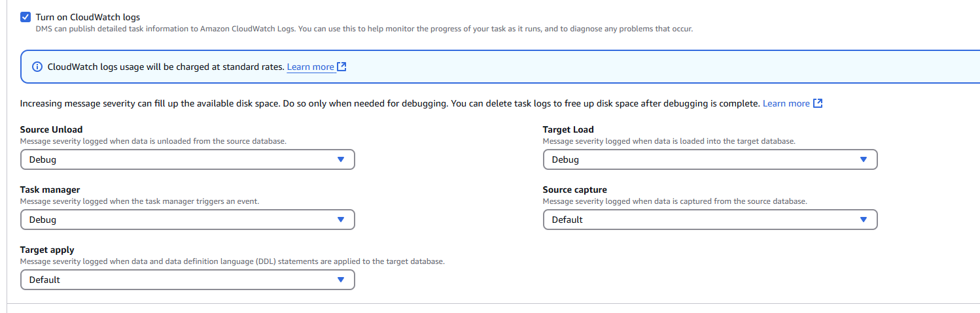
Task: Click the Target apply field heading
Action: 47,250
